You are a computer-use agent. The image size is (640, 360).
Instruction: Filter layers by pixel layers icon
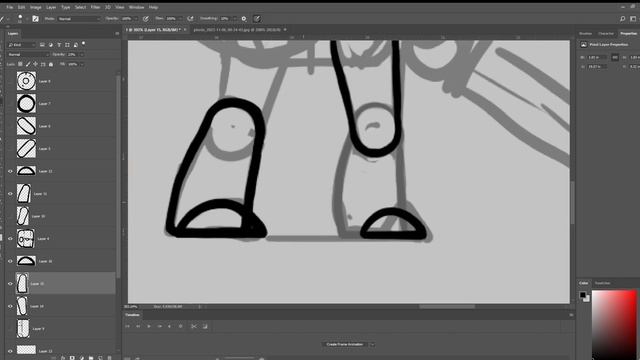click(42, 44)
